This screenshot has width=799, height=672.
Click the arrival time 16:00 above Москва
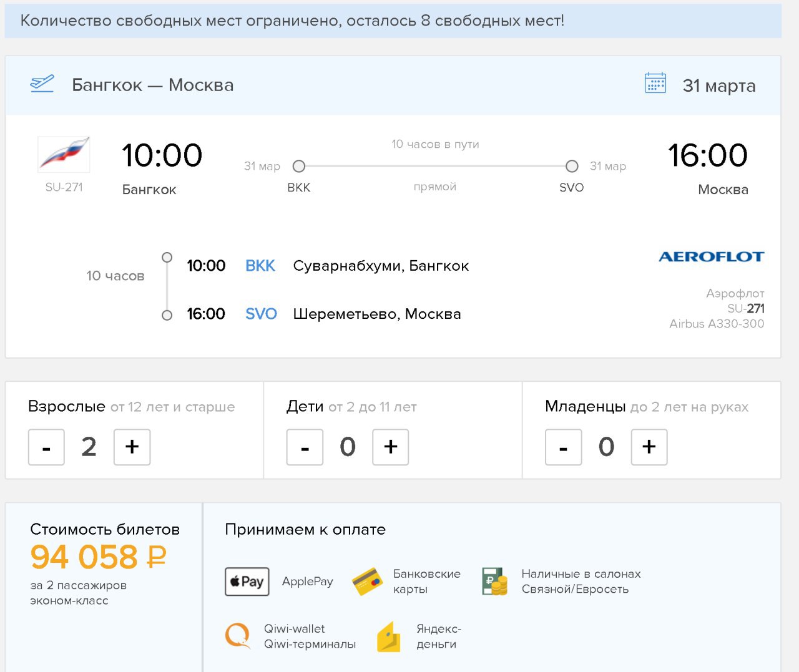[x=708, y=155]
